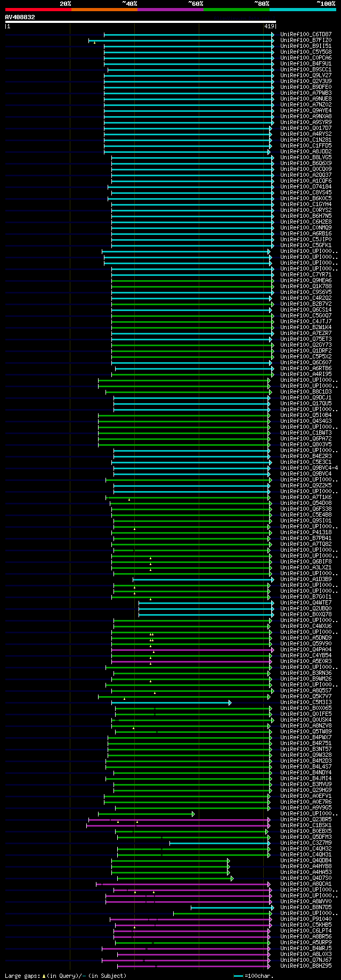This screenshot has height=980, width=341.
Task: Click UniRef100_A1D3B9 label
Action: click(x=306, y=579)
